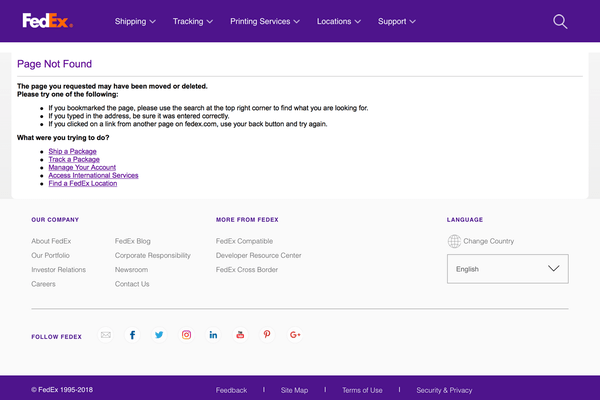This screenshot has width=600, height=400.
Task: Click 'What were you trying to do?' text
Action: 63,137
